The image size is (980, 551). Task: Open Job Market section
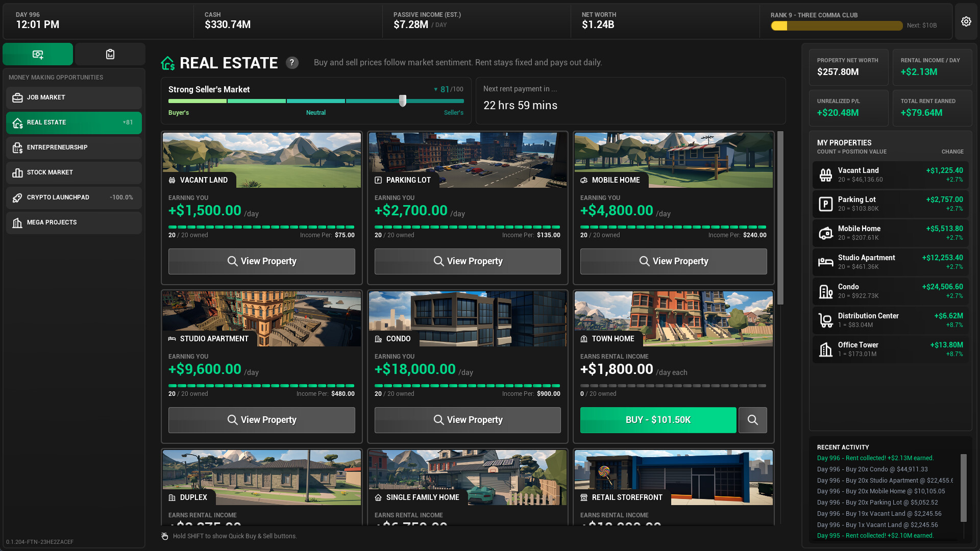pos(74,97)
